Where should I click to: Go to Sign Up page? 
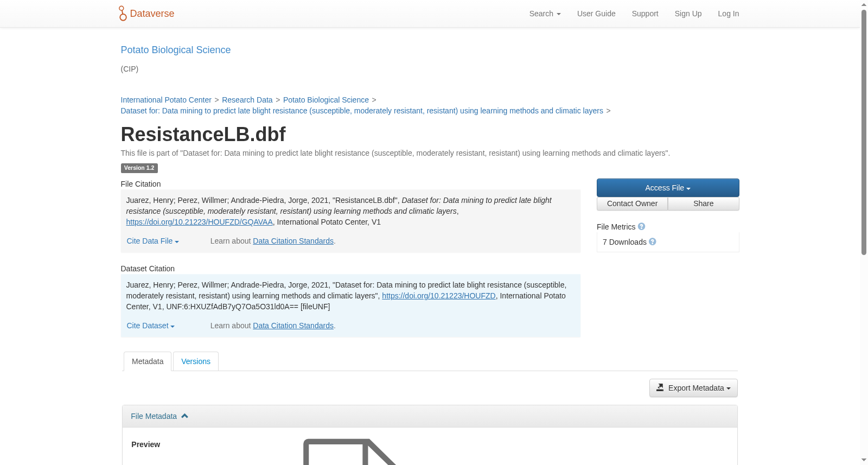coord(688,14)
